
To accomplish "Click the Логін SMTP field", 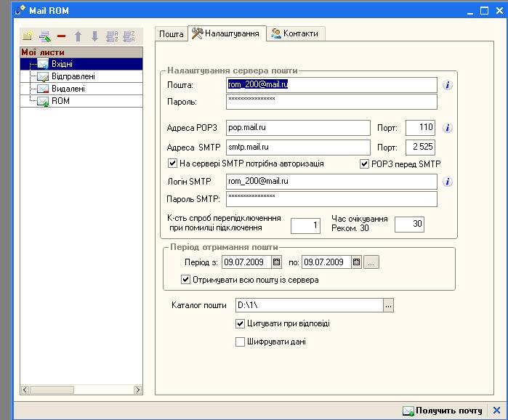I will click(x=331, y=182).
